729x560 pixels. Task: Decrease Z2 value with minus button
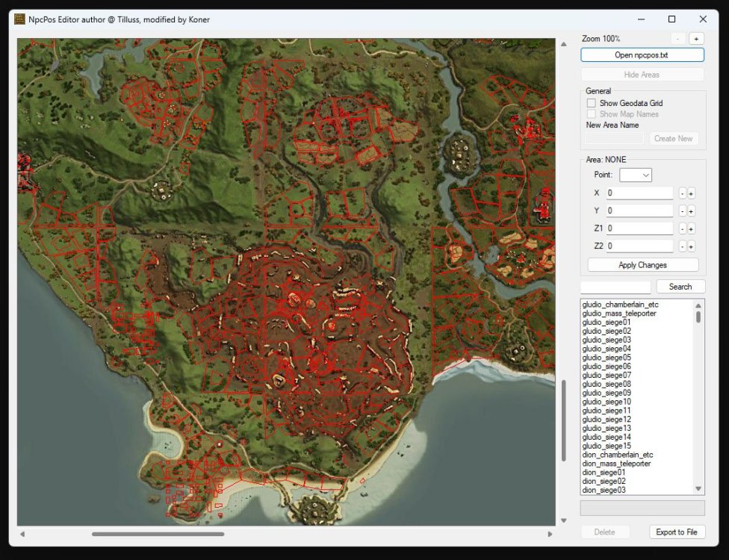tap(683, 246)
